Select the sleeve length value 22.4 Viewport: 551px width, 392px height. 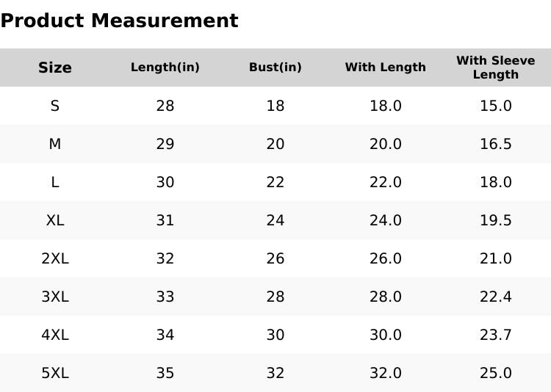[496, 297]
